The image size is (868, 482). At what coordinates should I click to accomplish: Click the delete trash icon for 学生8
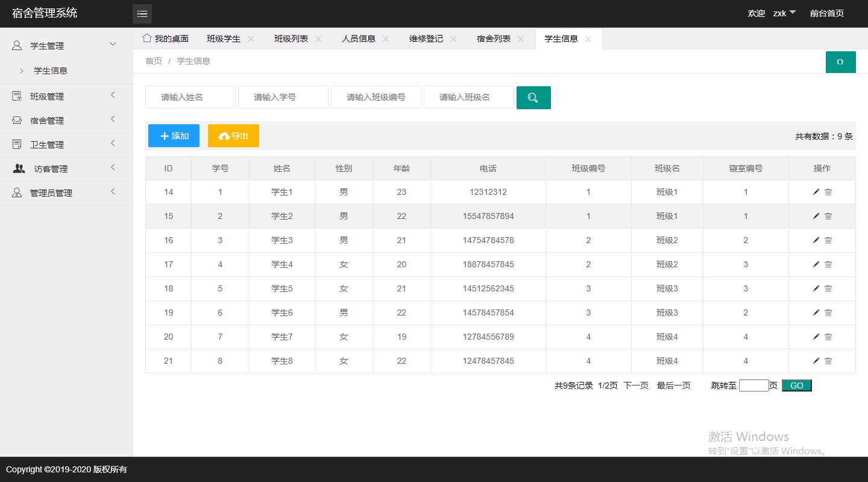pos(828,361)
